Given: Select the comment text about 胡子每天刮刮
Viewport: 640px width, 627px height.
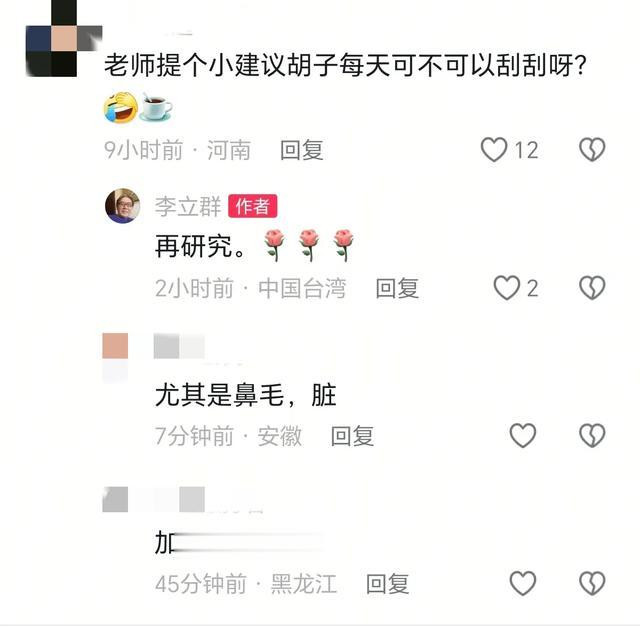Looking at the screenshot, I should [x=346, y=64].
